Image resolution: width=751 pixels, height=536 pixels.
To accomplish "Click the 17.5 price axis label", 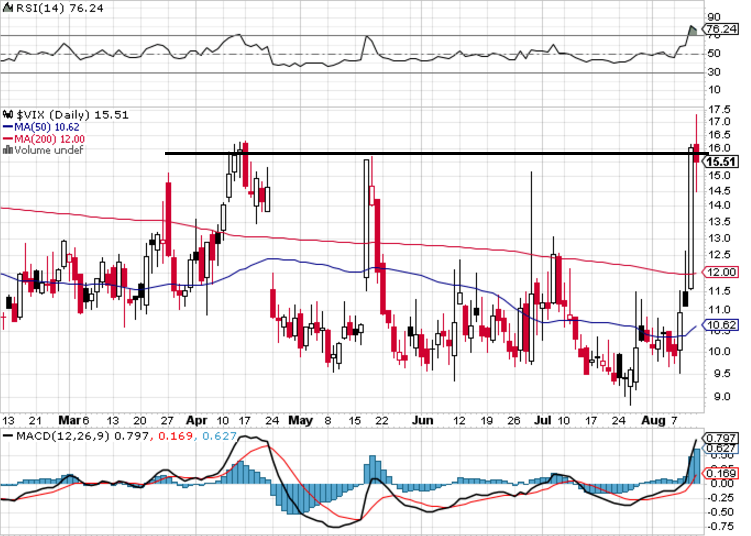I will tap(718, 109).
